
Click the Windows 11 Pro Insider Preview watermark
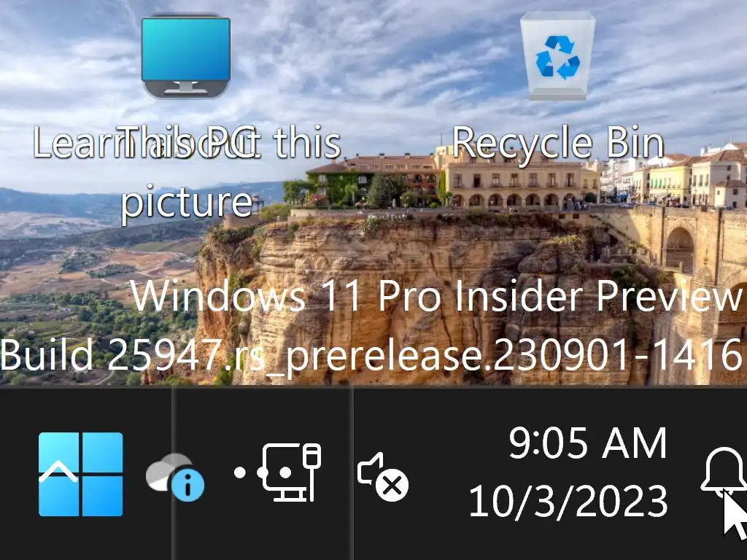point(436,296)
